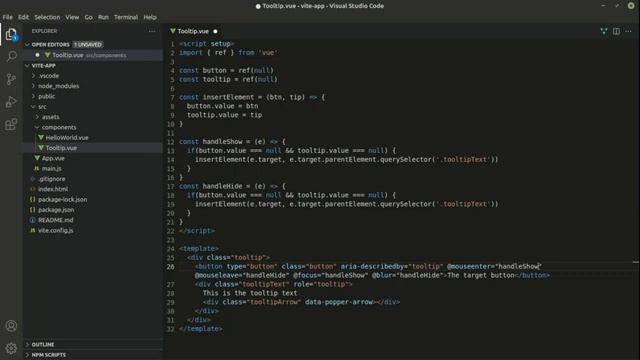Screen dimensions: 640x360
Task: Click the compare changes icon in editor toolbar
Action: (604, 31)
